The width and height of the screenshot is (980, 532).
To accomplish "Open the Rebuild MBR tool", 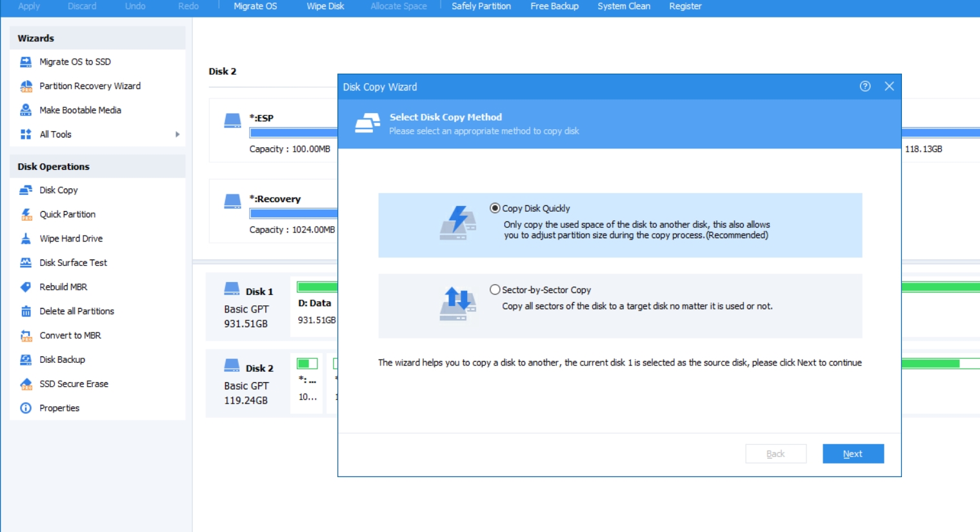I will (x=63, y=287).
